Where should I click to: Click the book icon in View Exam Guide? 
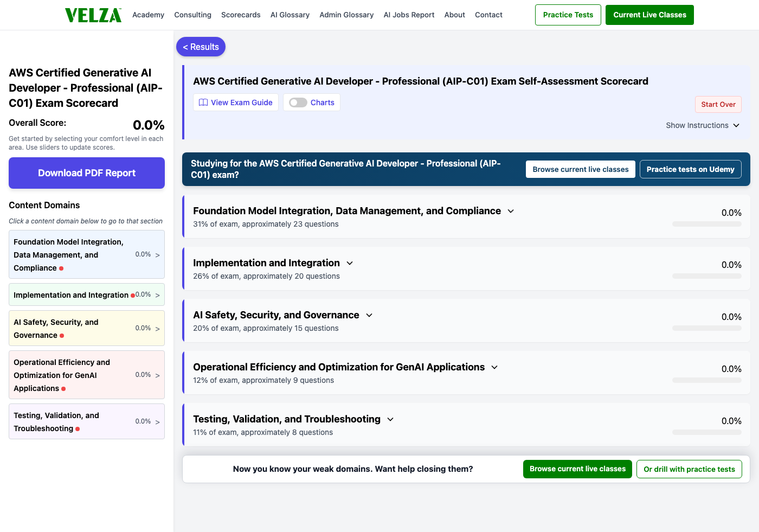coord(203,102)
